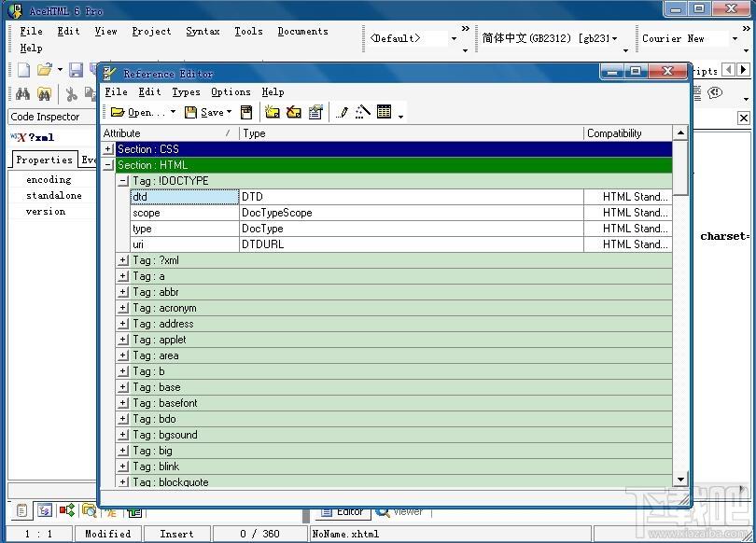Expand the Tag : acronym node
The width and height of the screenshot is (756, 543).
pos(123,308)
